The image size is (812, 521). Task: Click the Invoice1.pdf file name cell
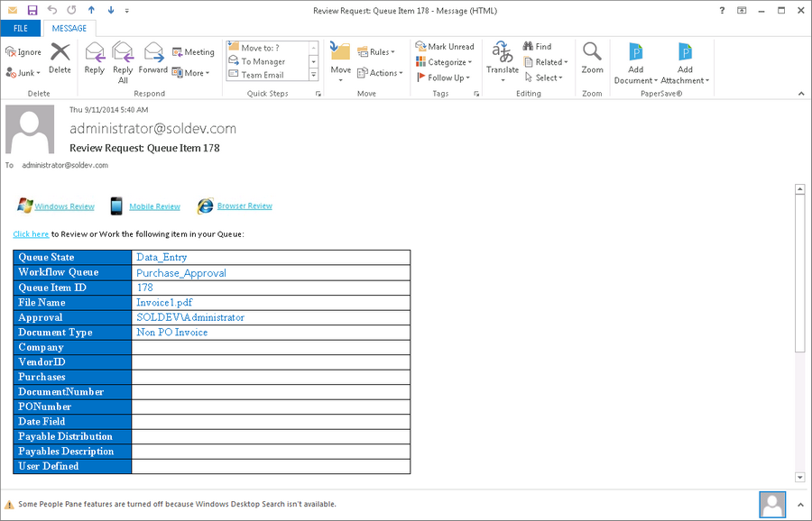click(x=271, y=302)
